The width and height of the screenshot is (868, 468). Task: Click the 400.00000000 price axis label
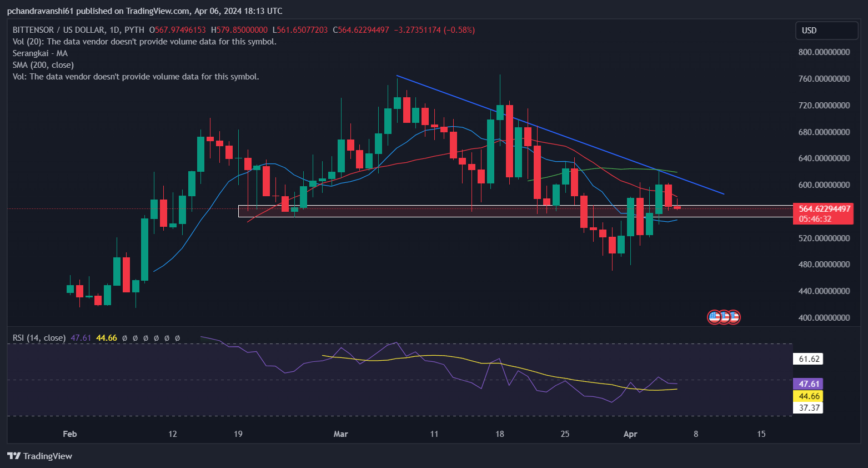point(824,318)
